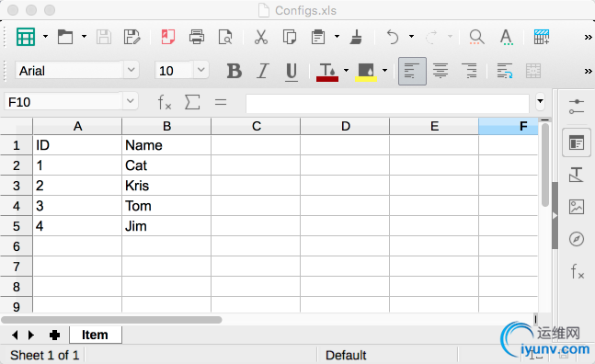Viewport: 595px width, 364px height.
Task: Click the cell containing Kris
Action: (x=166, y=186)
